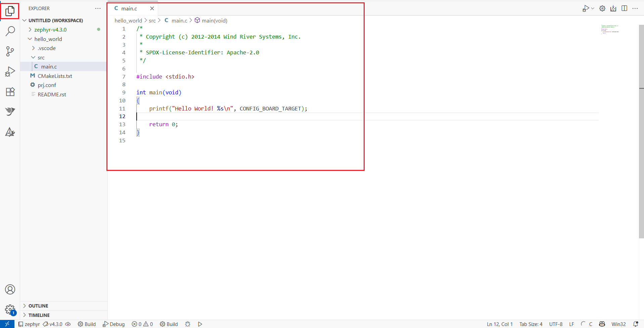Open src in the breadcrumb navigation
This screenshot has height=328, width=644.
(153, 20)
